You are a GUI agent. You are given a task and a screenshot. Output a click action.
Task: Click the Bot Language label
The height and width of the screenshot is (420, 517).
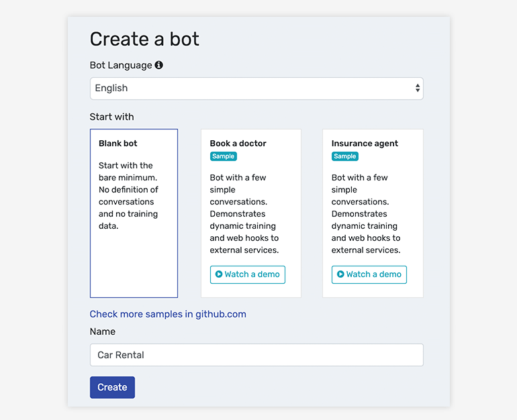(121, 65)
